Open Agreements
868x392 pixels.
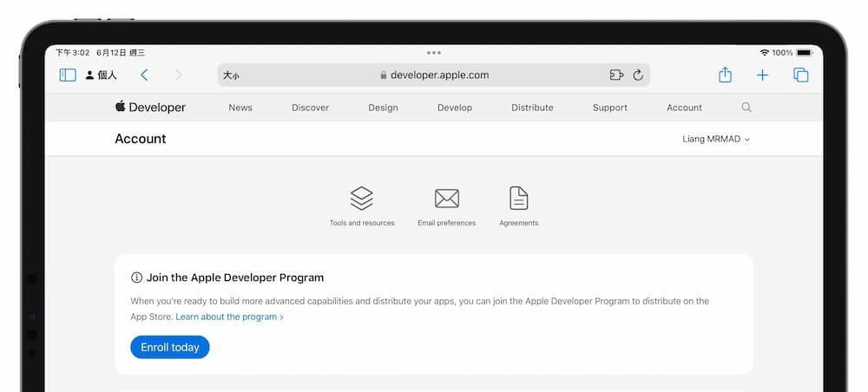518,206
